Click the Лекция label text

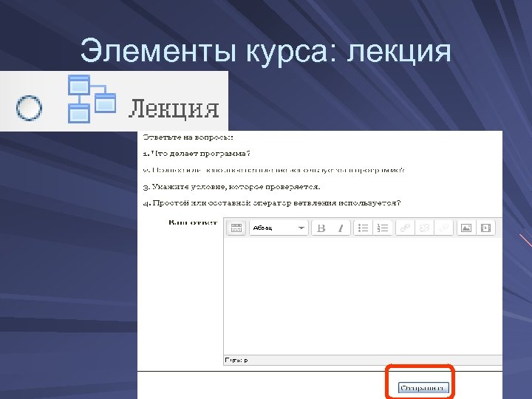[174, 109]
